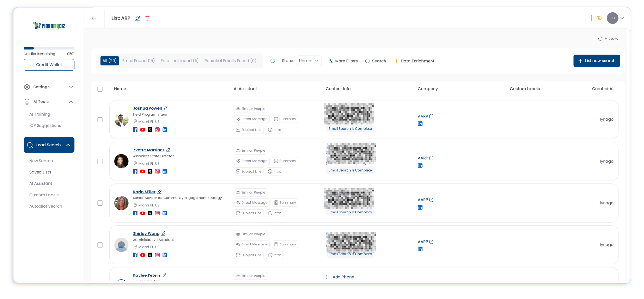Click Summary for Karin Miller
This screenshot has width=644, height=299.
coord(285,202)
